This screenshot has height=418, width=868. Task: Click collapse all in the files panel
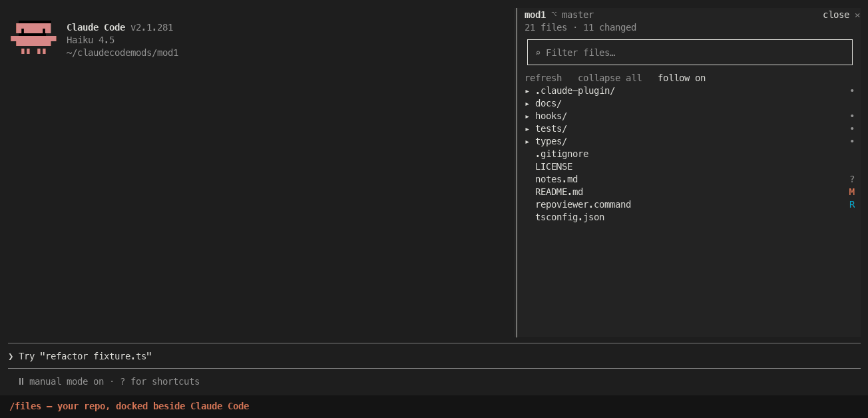pos(610,78)
